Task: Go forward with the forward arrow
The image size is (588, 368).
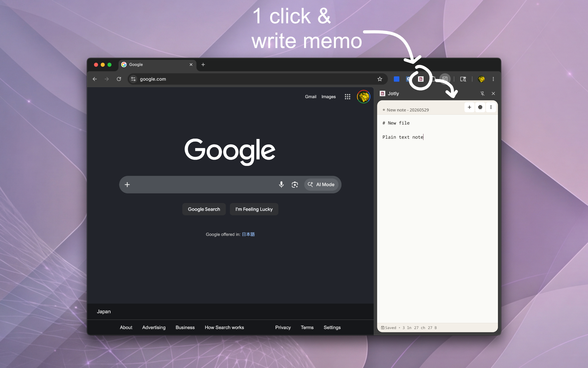Action: 107,79
